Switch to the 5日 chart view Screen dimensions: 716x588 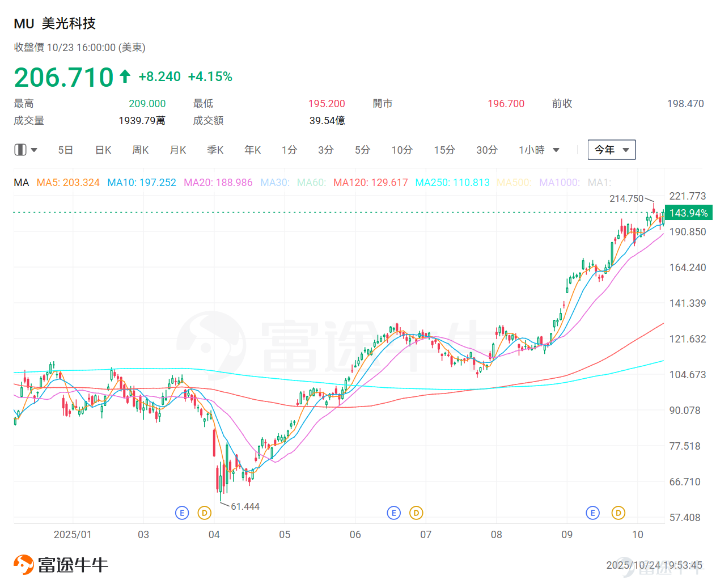pyautogui.click(x=66, y=150)
